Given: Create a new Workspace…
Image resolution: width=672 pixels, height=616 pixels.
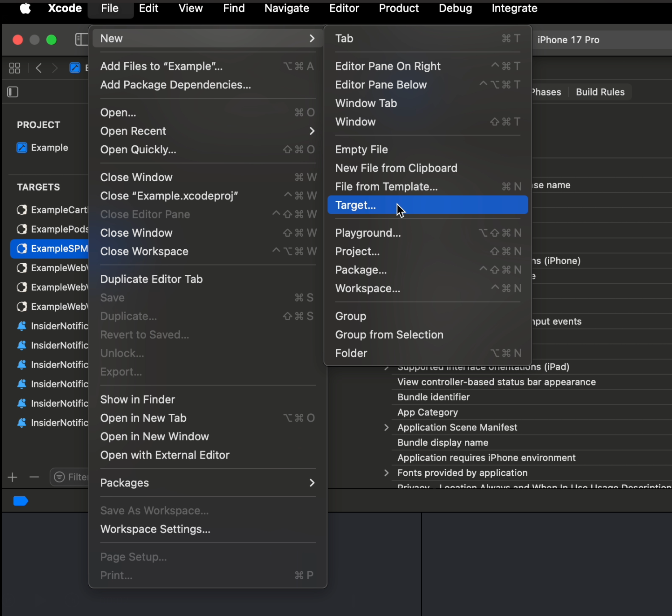Looking at the screenshot, I should tap(428, 288).
